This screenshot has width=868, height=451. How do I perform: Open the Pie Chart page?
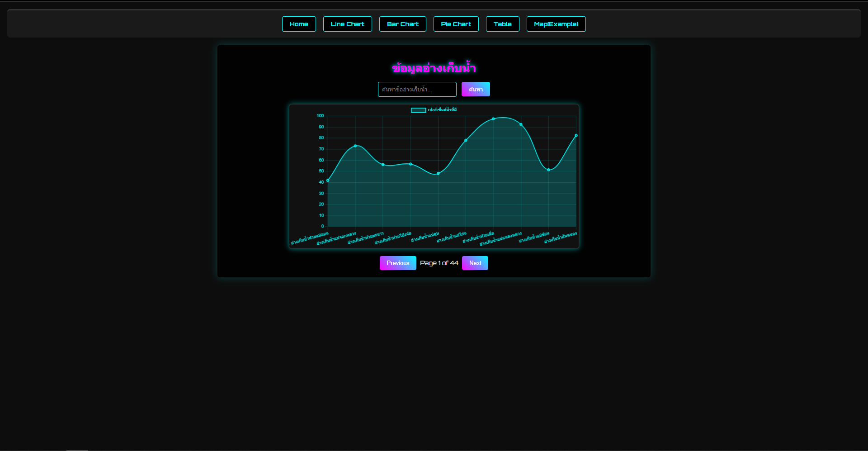pos(456,24)
